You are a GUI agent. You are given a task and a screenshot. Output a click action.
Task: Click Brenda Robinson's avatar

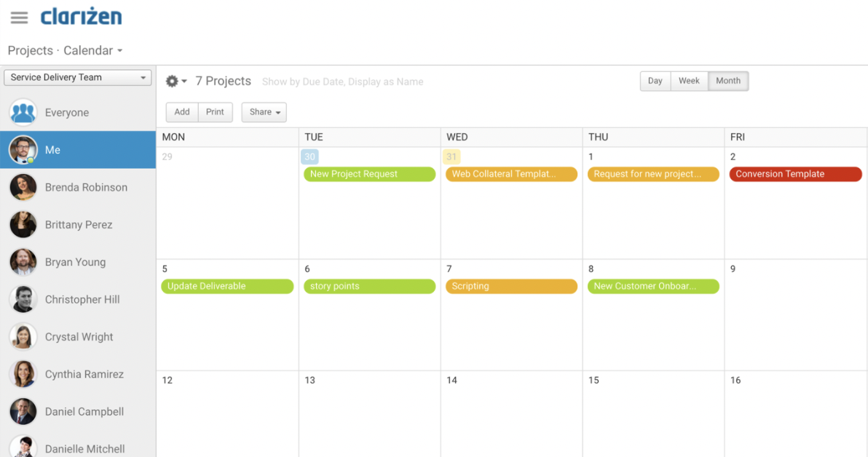coord(23,187)
